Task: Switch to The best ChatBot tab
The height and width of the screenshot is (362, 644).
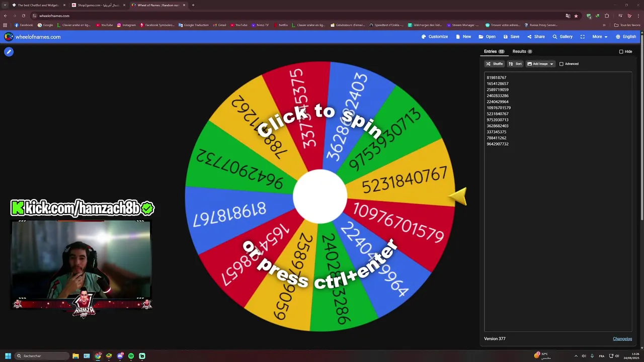Action: [x=38, y=5]
